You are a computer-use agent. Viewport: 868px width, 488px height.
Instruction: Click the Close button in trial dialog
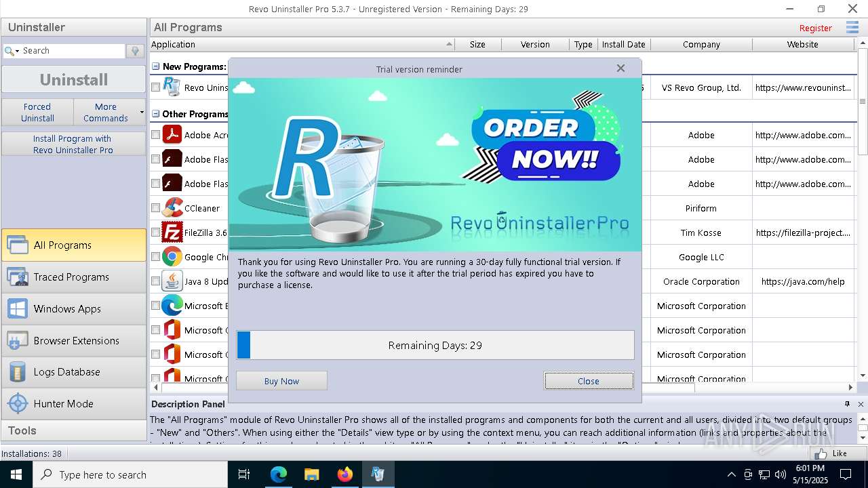(589, 381)
